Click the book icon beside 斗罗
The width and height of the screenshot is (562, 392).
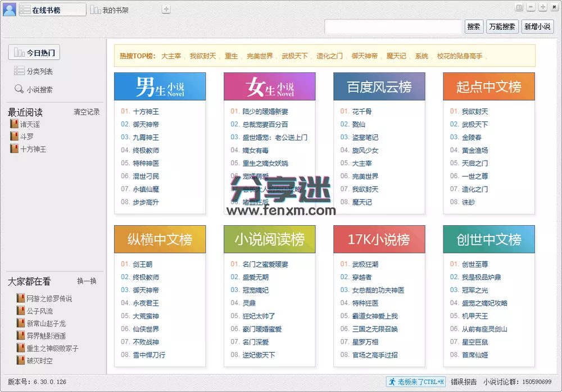(15, 136)
